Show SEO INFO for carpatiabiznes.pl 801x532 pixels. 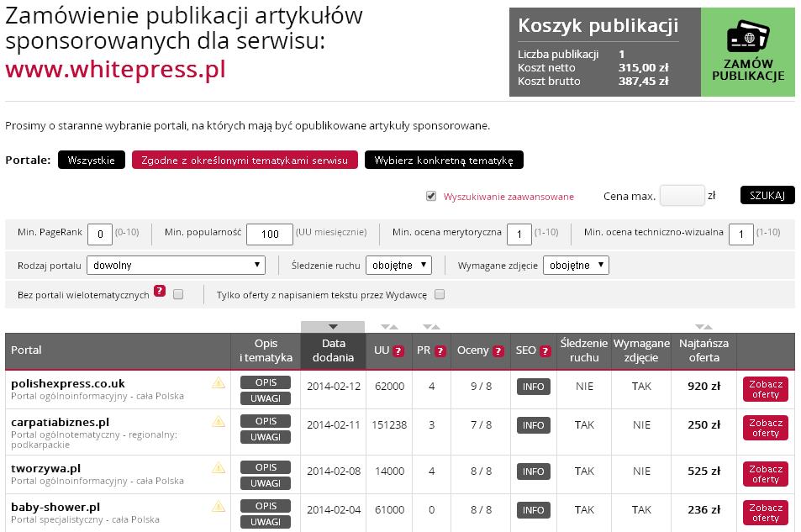coord(534,425)
